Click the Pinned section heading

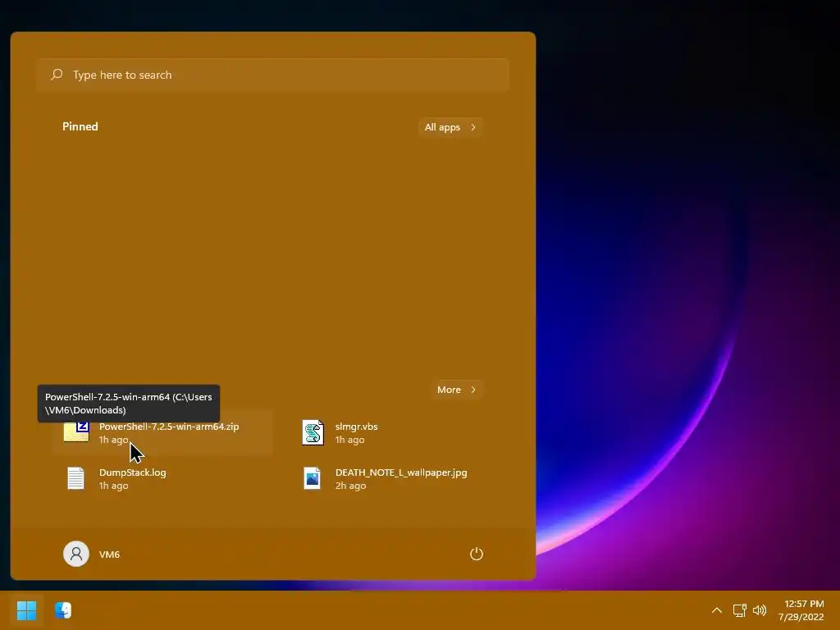point(80,126)
